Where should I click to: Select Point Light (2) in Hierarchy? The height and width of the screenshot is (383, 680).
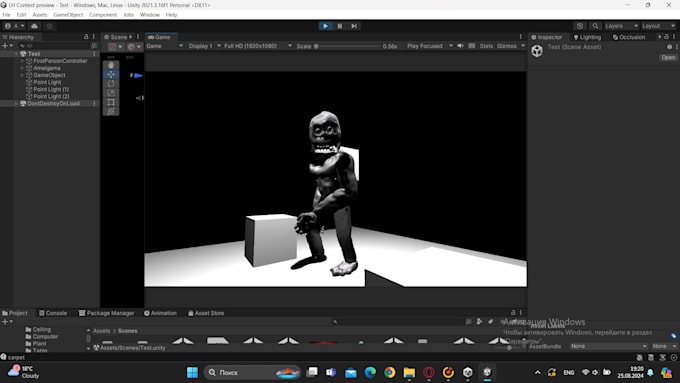[x=51, y=96]
